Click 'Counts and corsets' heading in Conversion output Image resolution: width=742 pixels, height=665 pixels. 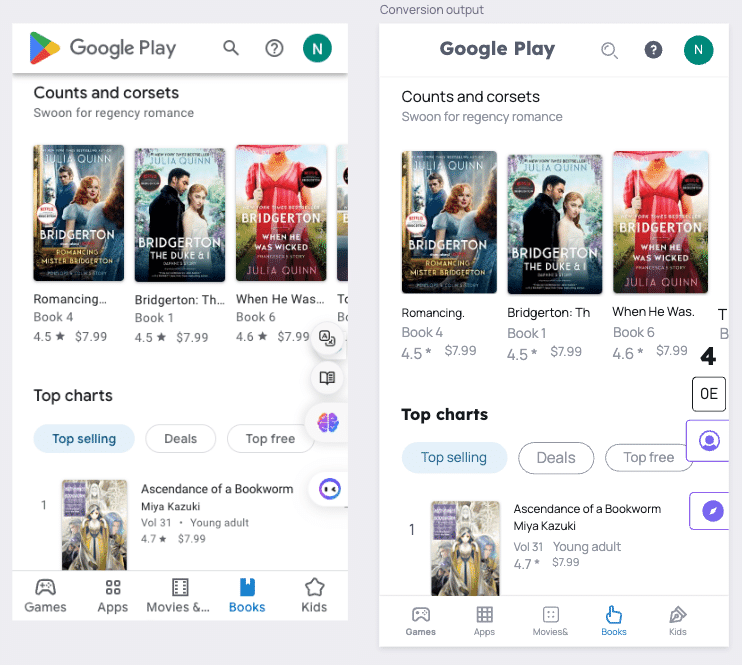tap(470, 97)
